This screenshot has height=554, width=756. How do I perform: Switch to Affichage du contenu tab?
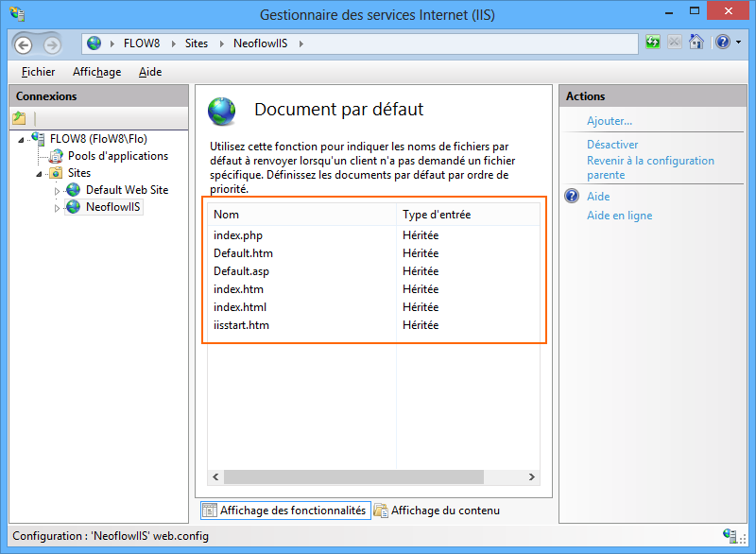point(438,511)
